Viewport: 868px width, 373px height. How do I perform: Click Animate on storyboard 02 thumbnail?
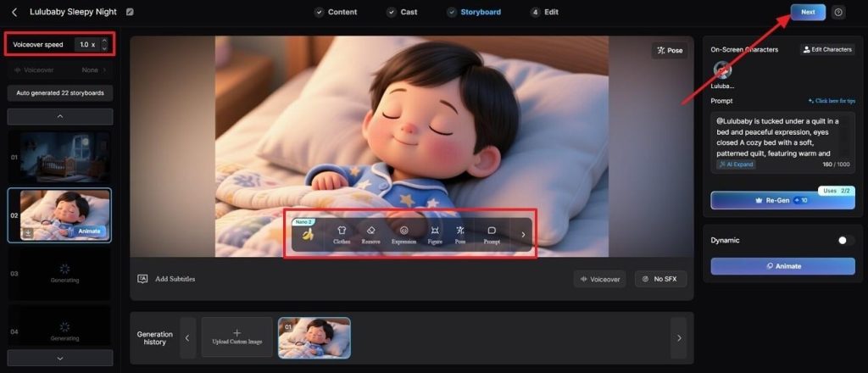(x=89, y=231)
